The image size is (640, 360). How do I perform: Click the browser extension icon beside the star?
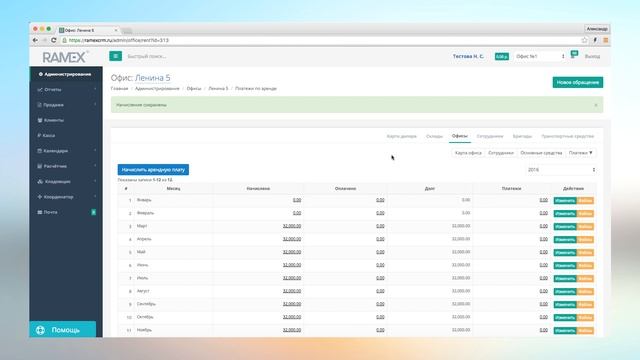point(595,40)
